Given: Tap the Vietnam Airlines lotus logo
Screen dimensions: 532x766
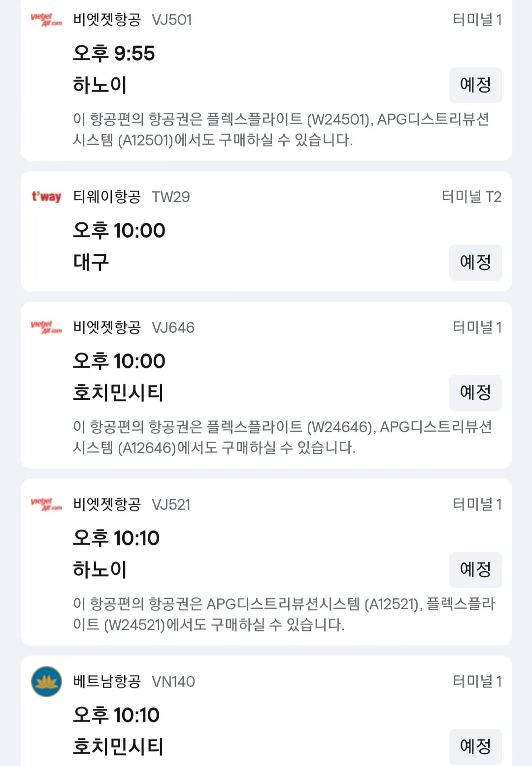Looking at the screenshot, I should pyautogui.click(x=46, y=681).
